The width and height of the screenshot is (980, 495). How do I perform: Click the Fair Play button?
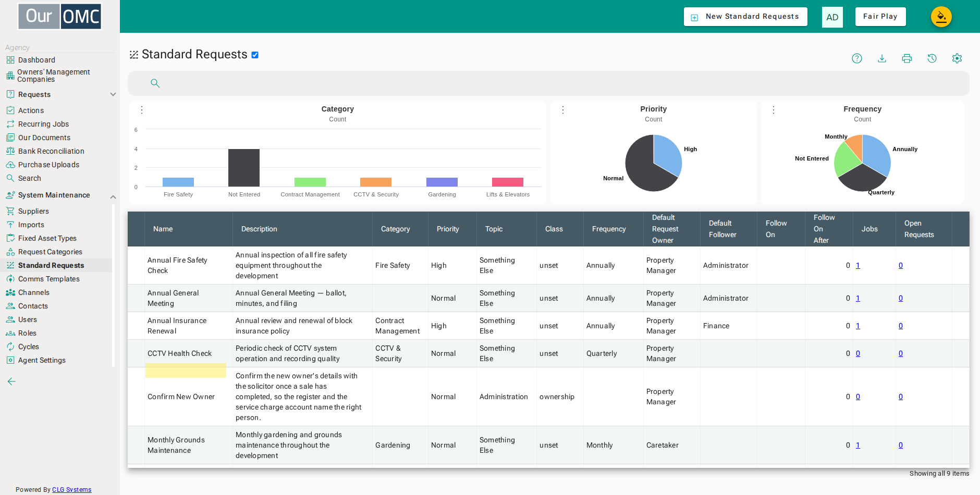point(880,17)
